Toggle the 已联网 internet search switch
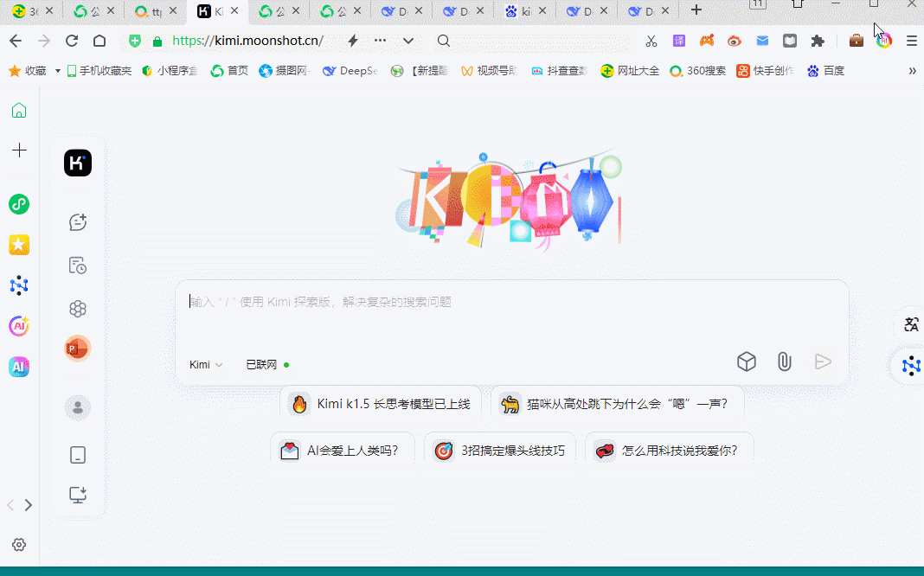 [x=267, y=365]
